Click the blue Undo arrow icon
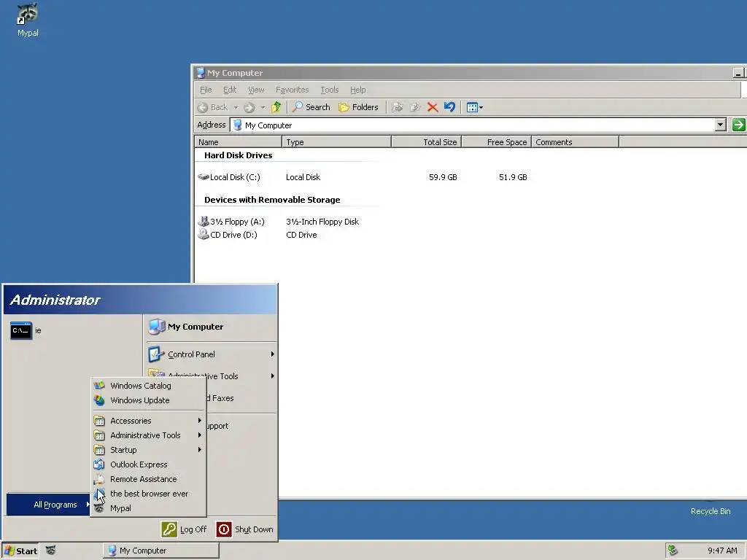 coord(449,106)
